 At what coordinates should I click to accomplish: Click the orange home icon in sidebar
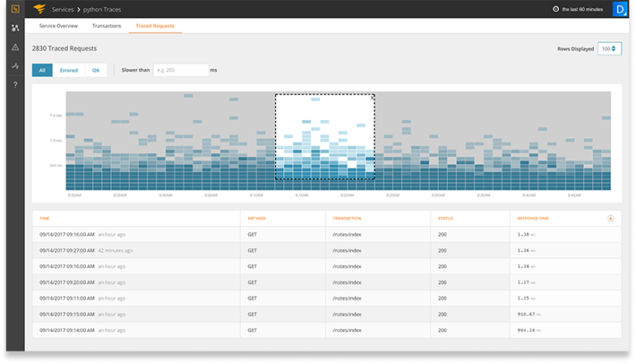coord(15,9)
